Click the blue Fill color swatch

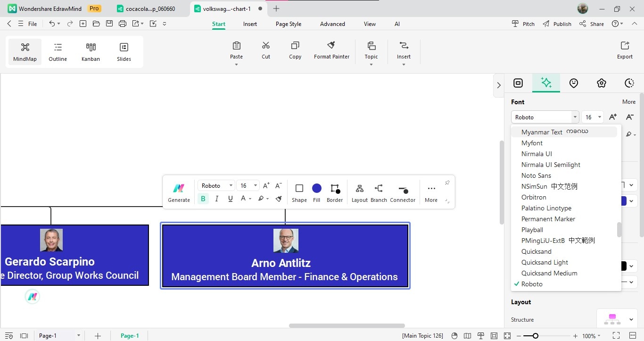coord(317,188)
